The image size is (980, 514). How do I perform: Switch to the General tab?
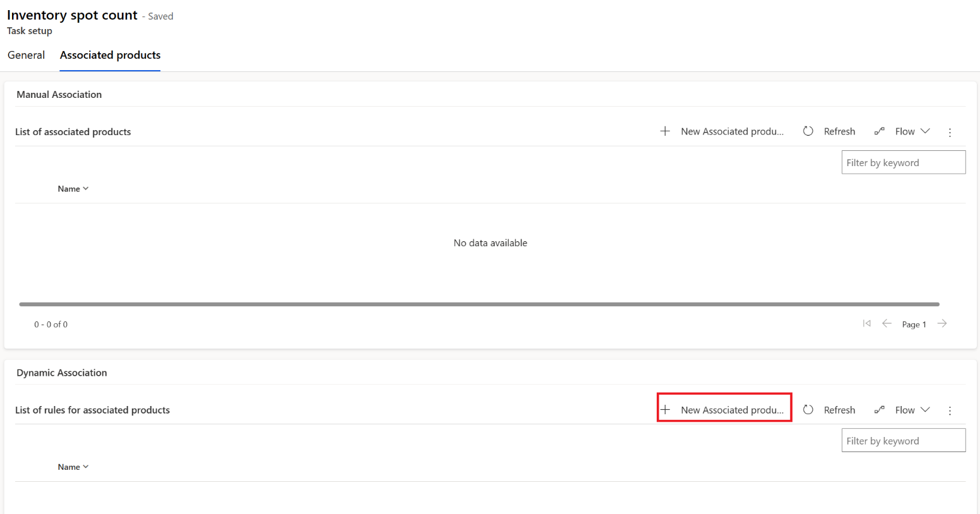tap(26, 55)
